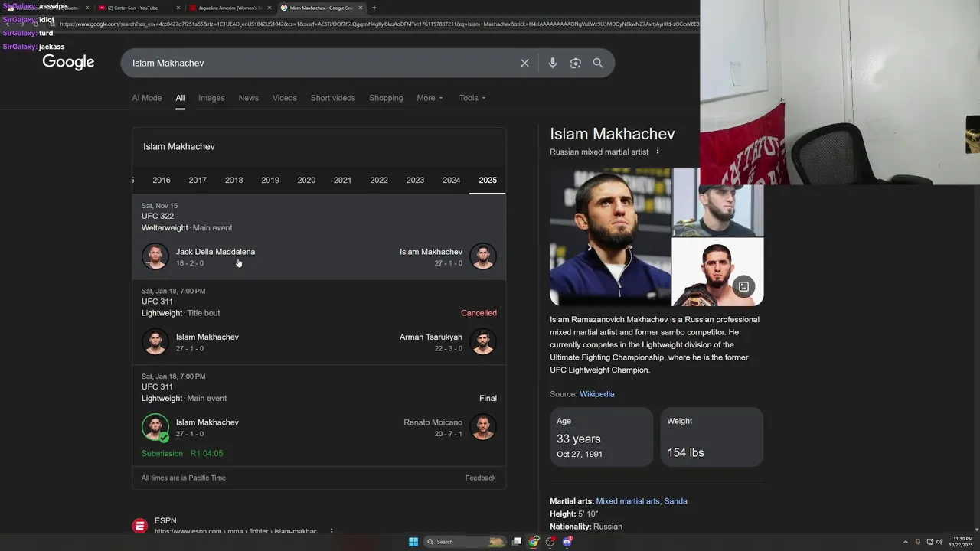Click winner avatar with green checkmark
Image resolution: width=980 pixels, height=551 pixels.
tap(155, 427)
